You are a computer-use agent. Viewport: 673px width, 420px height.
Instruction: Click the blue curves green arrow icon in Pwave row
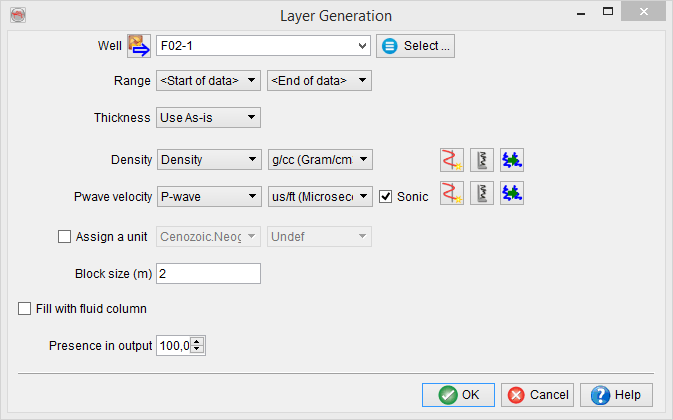pos(513,195)
